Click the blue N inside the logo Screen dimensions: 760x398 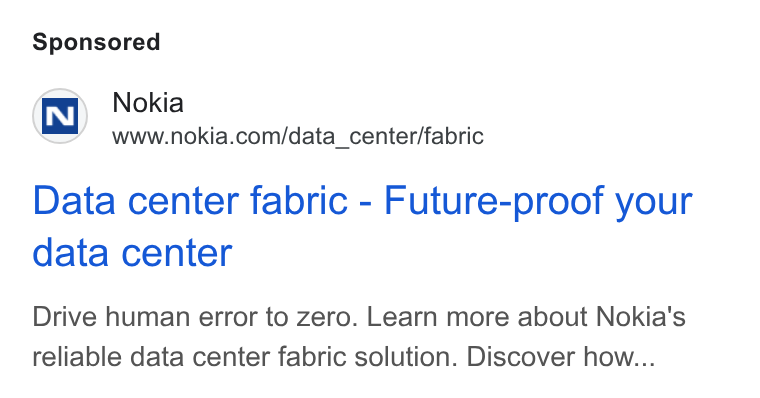[x=60, y=116]
